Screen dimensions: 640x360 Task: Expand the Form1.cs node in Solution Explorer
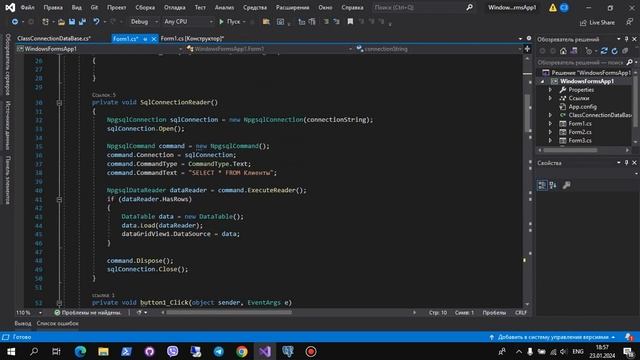point(550,124)
